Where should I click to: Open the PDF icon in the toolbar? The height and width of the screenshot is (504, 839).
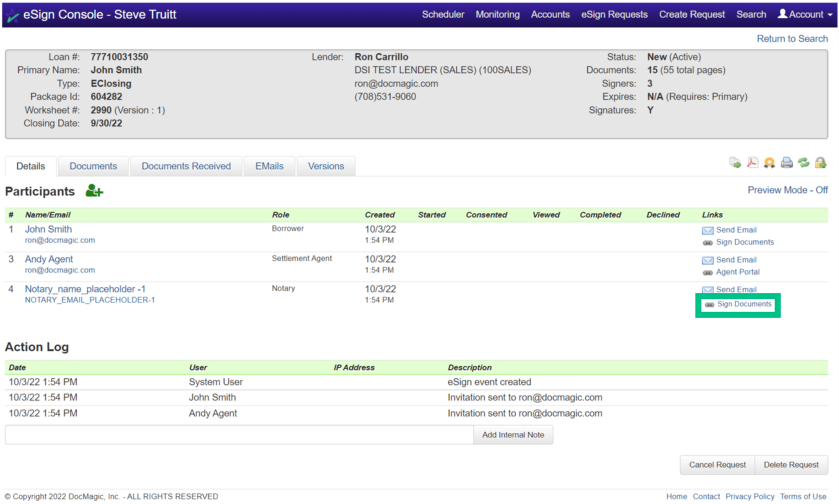pyautogui.click(x=752, y=163)
